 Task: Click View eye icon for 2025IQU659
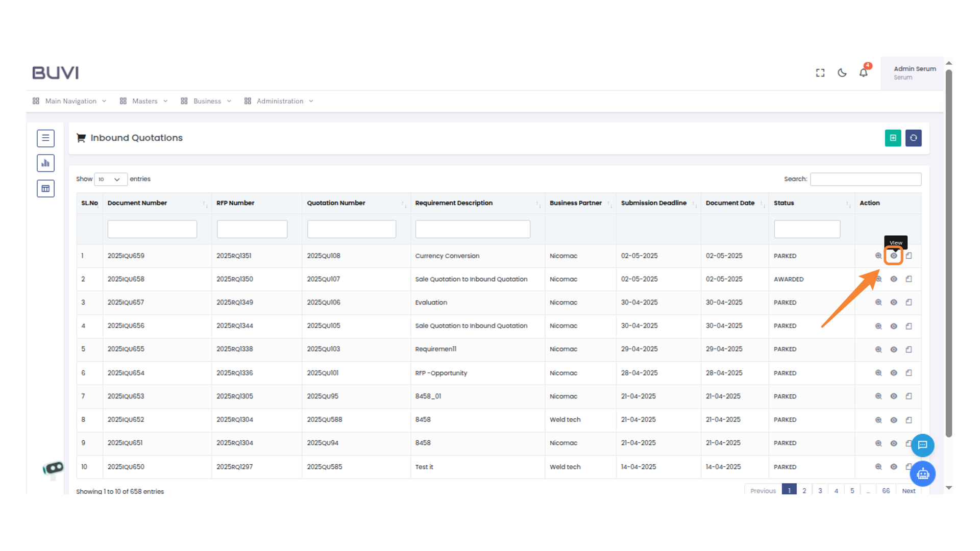point(894,256)
